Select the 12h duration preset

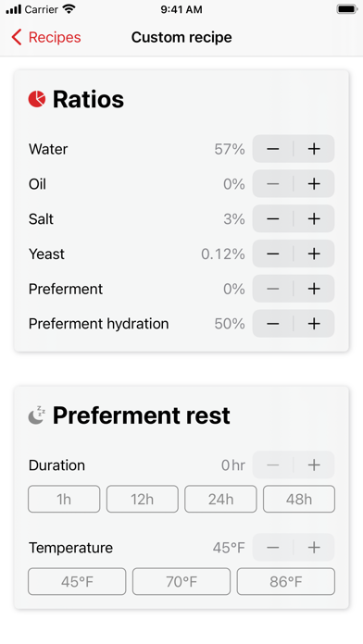(143, 499)
